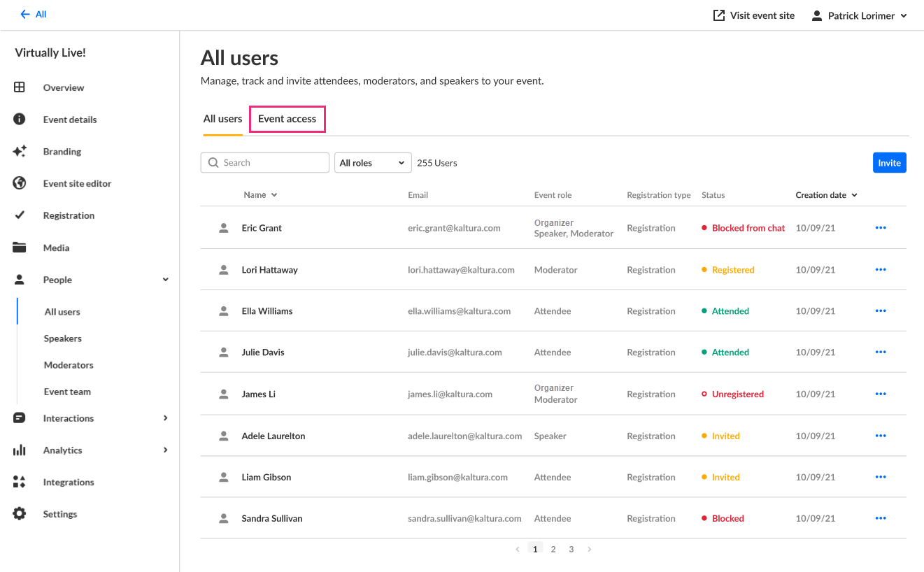Click the Settings gear icon
The height and width of the screenshot is (572, 924).
pyautogui.click(x=20, y=514)
